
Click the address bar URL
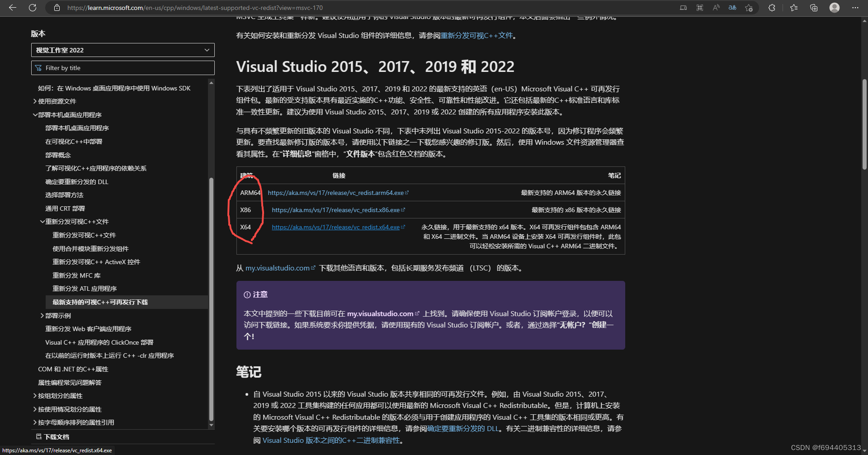pos(195,8)
